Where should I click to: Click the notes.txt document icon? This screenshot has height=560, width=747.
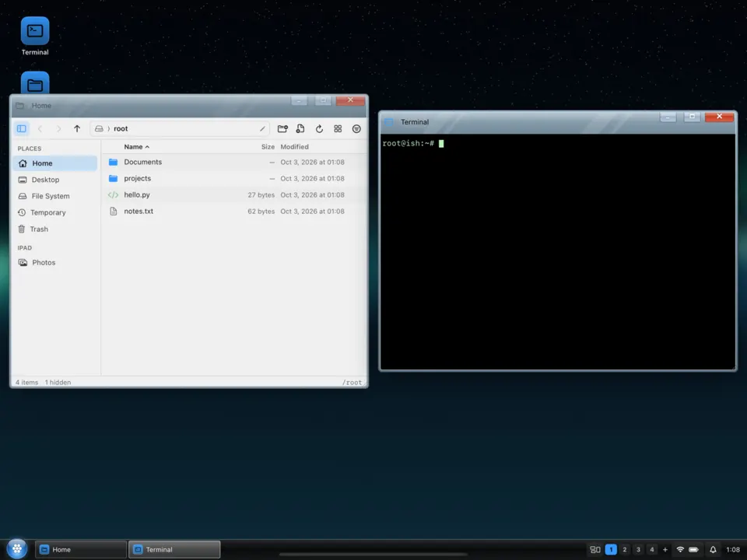pyautogui.click(x=113, y=211)
